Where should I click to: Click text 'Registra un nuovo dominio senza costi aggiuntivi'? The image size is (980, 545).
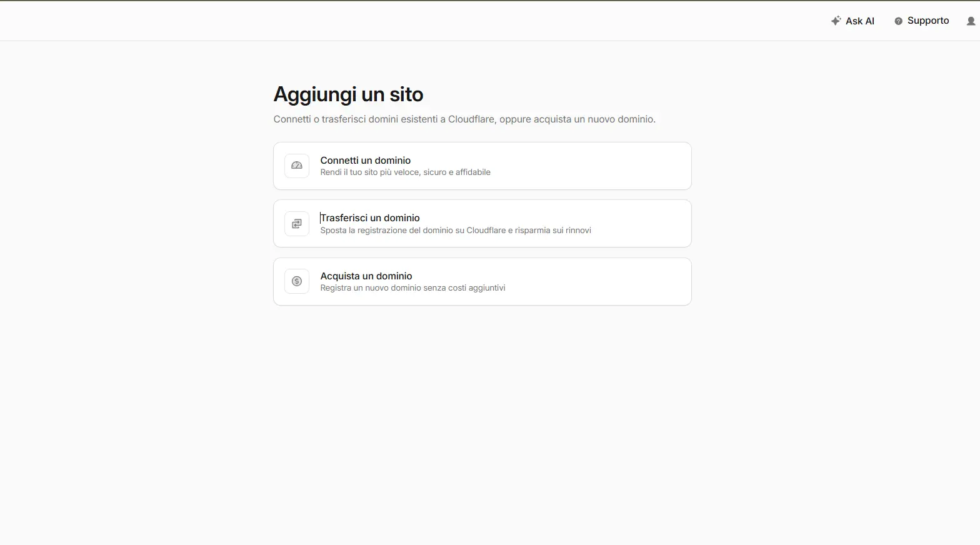(412, 288)
